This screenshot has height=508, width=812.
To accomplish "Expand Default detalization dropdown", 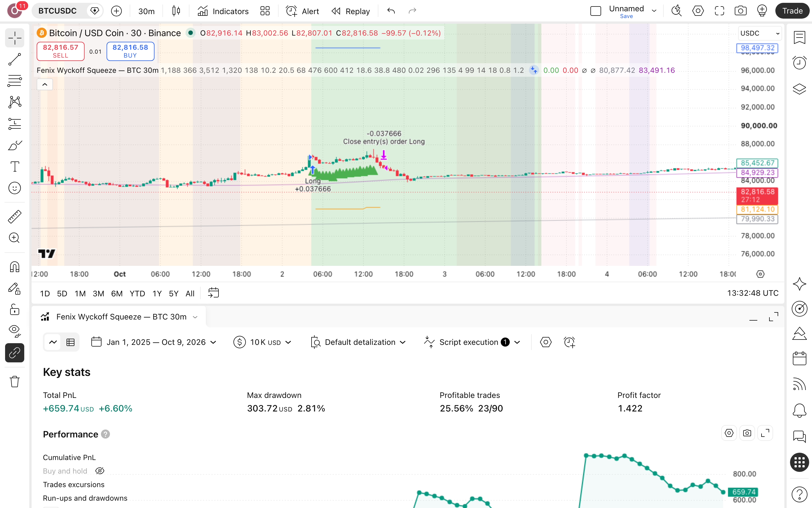I will (x=359, y=342).
